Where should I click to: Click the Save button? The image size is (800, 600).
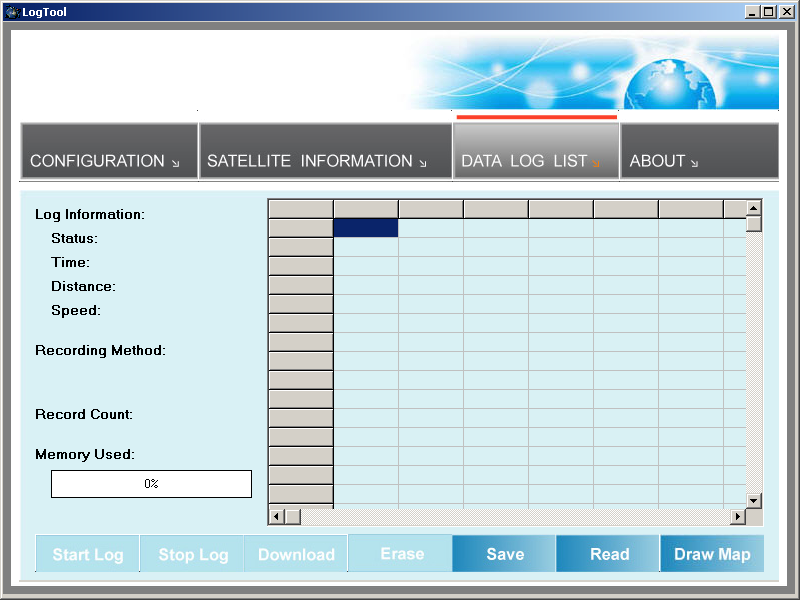click(504, 554)
